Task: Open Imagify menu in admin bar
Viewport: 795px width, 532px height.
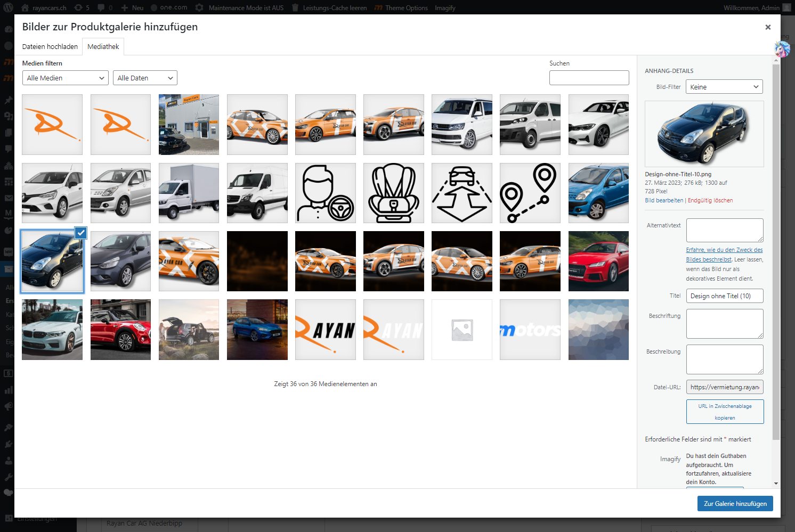Action: [x=445, y=7]
